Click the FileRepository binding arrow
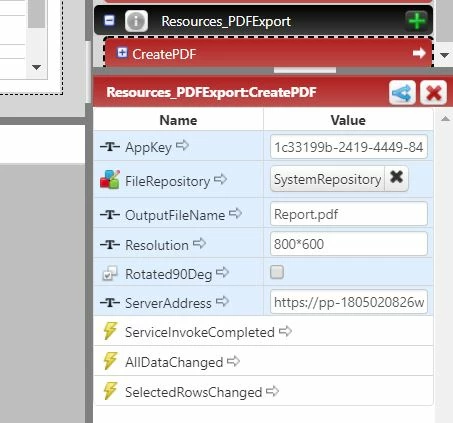This screenshot has width=453, height=423. coord(220,179)
